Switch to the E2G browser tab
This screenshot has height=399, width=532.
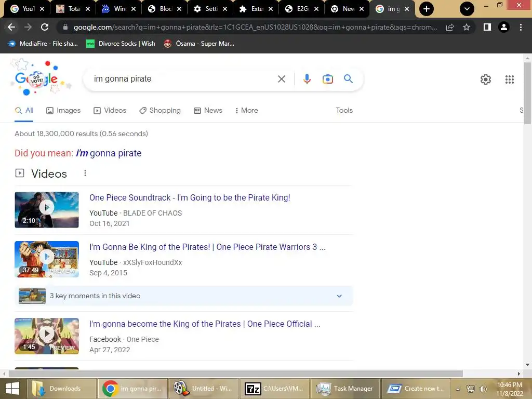[x=298, y=9]
